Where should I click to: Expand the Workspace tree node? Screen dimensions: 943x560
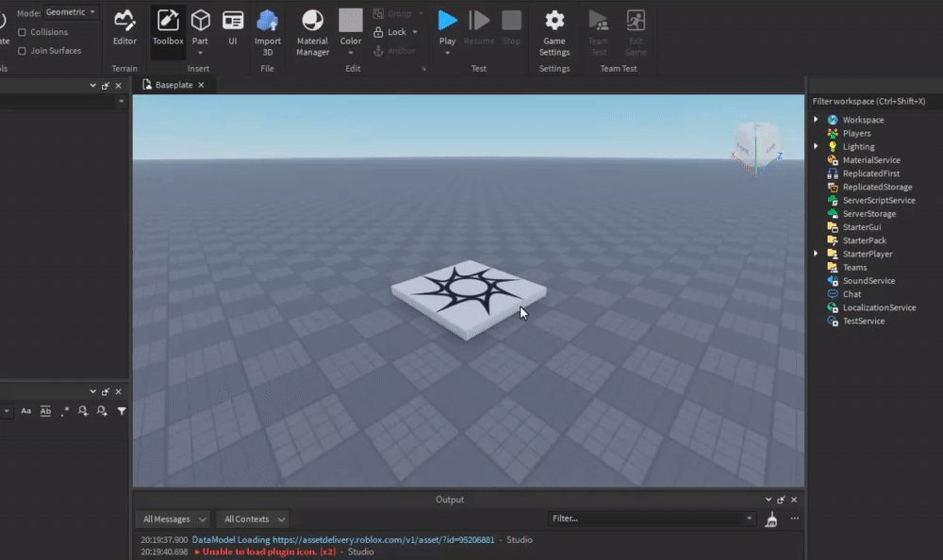[x=816, y=120]
